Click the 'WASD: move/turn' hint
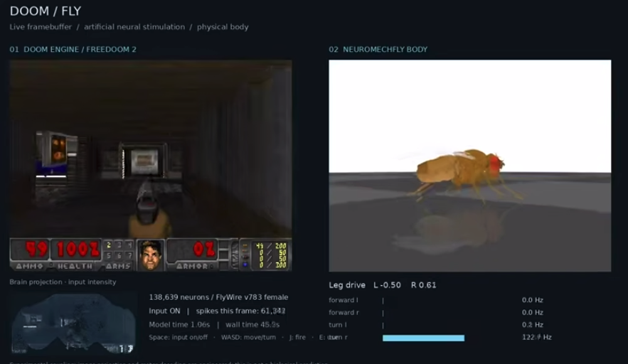Viewport: 628px width, 364px height. [248, 337]
